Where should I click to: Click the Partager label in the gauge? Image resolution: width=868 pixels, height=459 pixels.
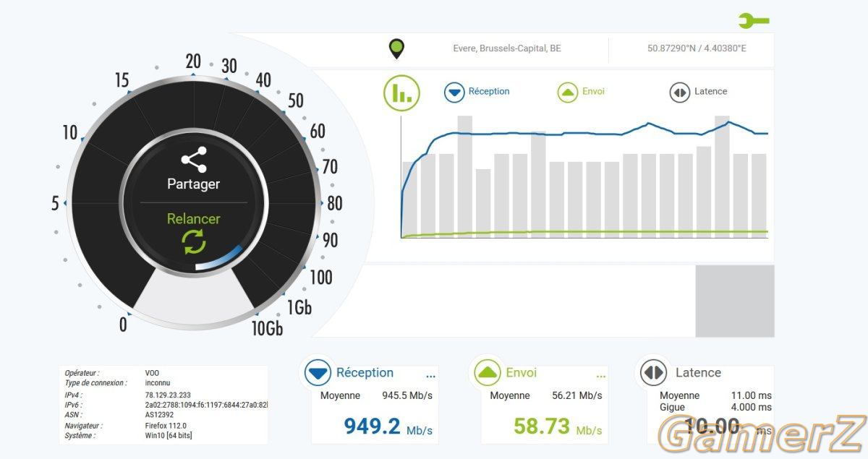[x=194, y=184]
